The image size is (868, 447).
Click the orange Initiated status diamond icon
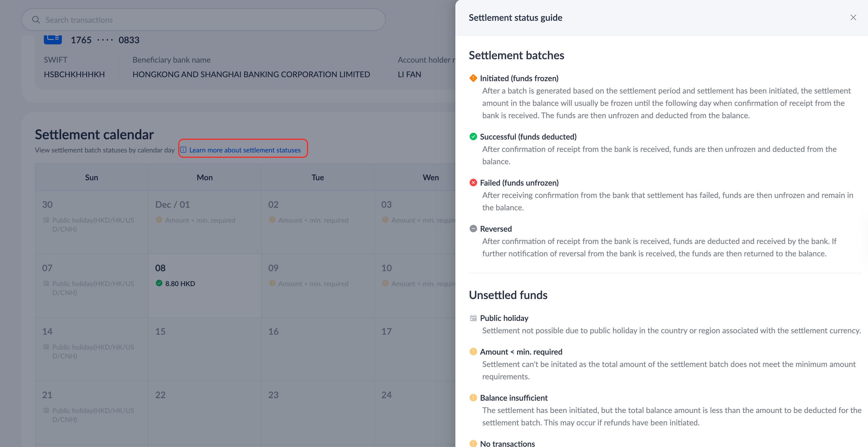tap(473, 78)
